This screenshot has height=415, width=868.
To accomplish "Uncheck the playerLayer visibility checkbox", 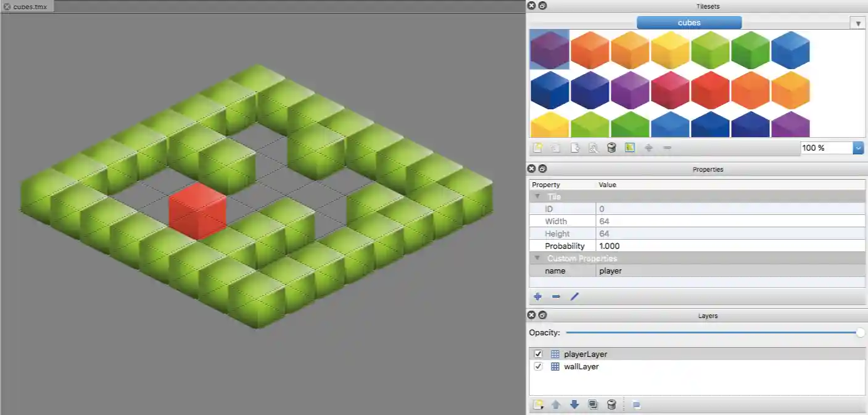I will (539, 353).
